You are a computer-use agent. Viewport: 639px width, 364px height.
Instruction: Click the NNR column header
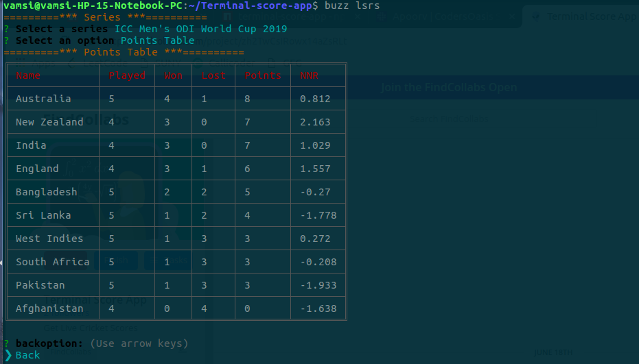(x=309, y=75)
